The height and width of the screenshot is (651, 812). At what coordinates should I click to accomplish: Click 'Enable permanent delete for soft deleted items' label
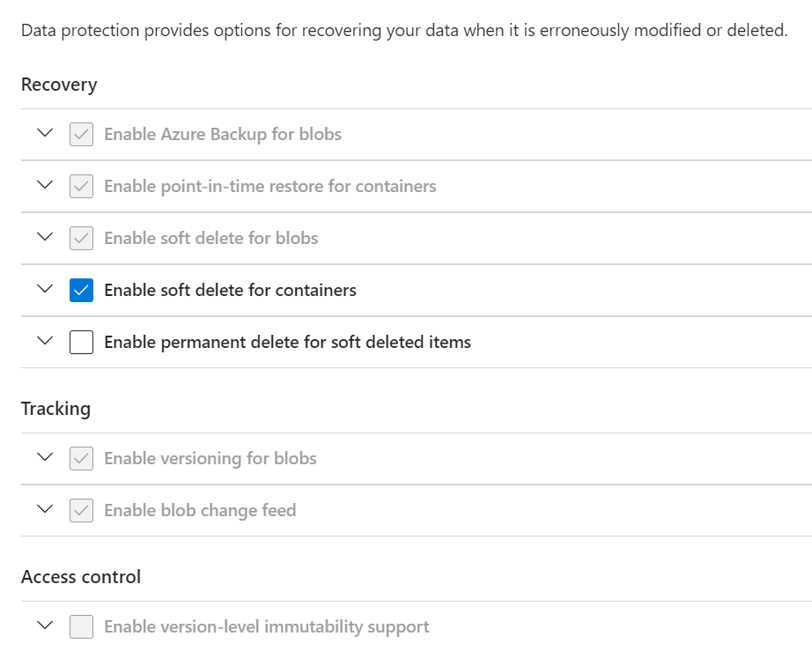[287, 342]
